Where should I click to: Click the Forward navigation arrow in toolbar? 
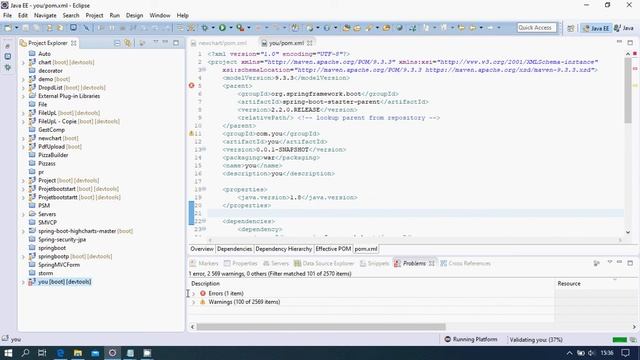click(x=490, y=28)
